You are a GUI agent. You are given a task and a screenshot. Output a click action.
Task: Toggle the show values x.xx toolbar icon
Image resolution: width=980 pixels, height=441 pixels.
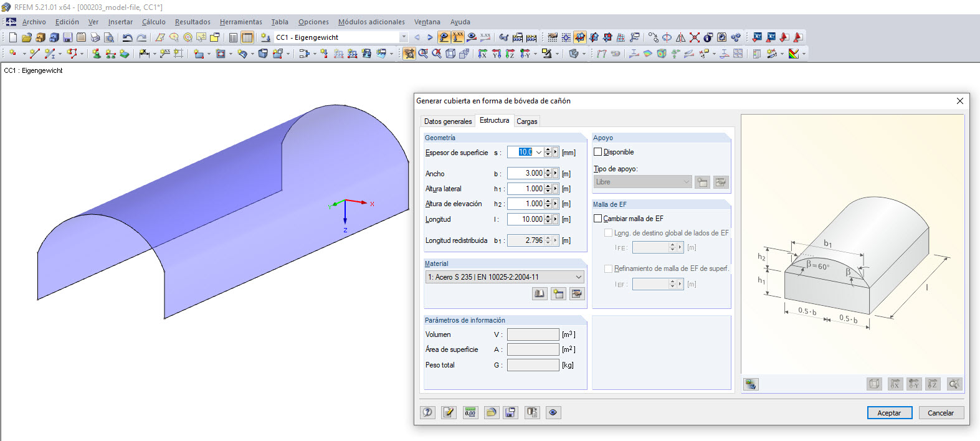458,37
